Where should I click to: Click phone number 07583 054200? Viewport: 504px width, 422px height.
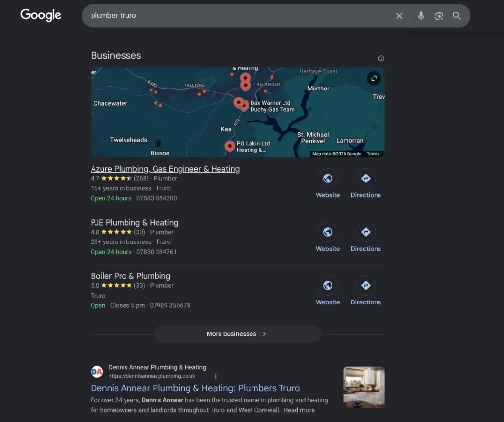click(157, 198)
